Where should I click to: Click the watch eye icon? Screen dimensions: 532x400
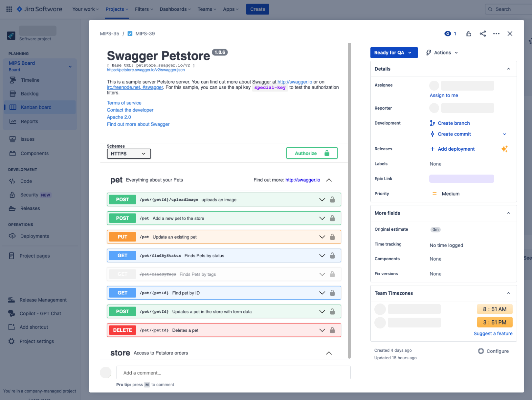pos(448,33)
